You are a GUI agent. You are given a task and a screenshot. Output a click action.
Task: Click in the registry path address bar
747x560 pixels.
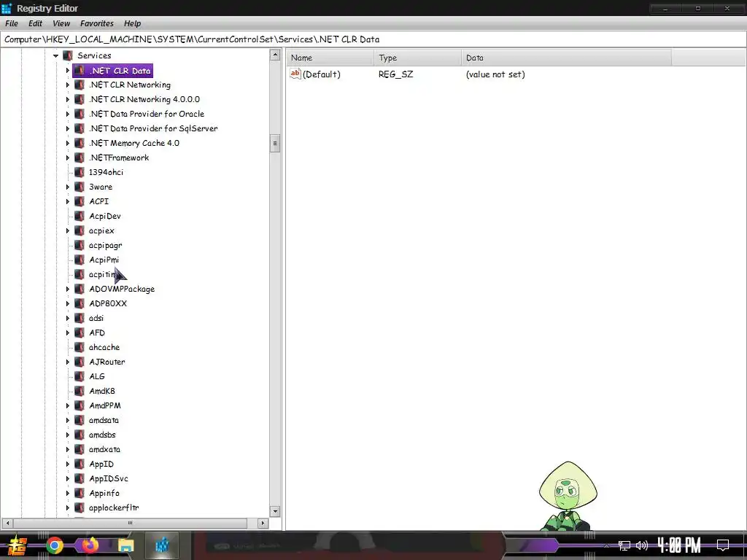click(373, 39)
